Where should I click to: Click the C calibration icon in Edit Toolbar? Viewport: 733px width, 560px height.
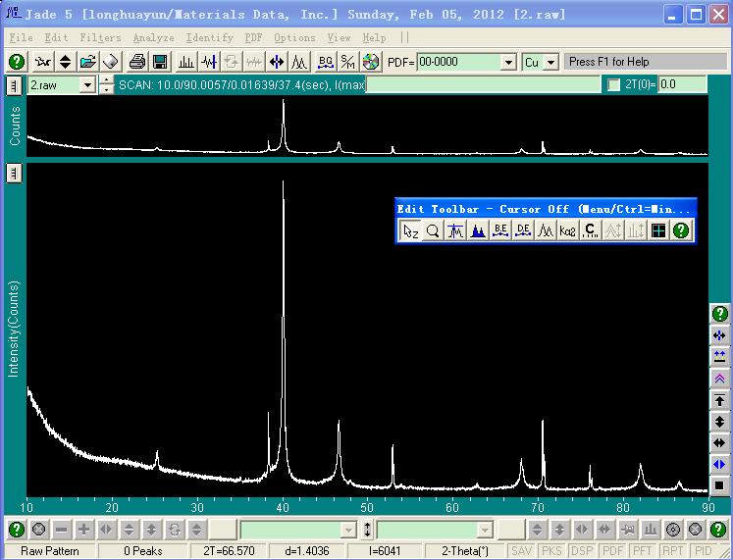tap(591, 230)
